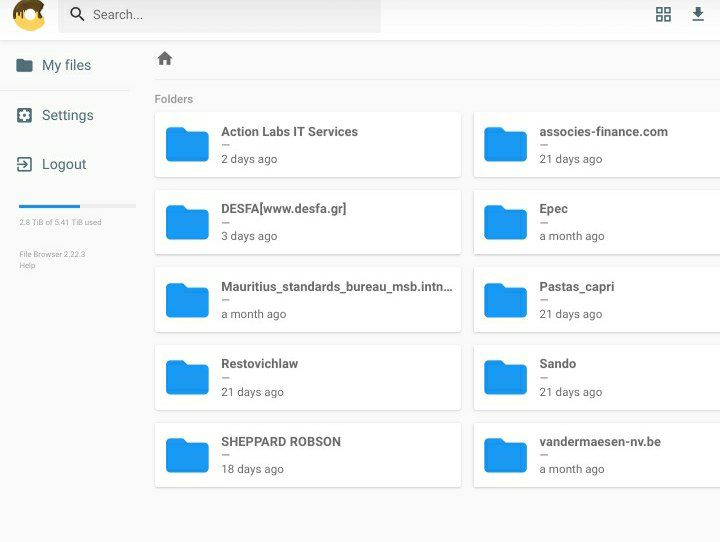Switch view mode using the grid icon
Viewport: 720px width, 542px height.
point(663,15)
